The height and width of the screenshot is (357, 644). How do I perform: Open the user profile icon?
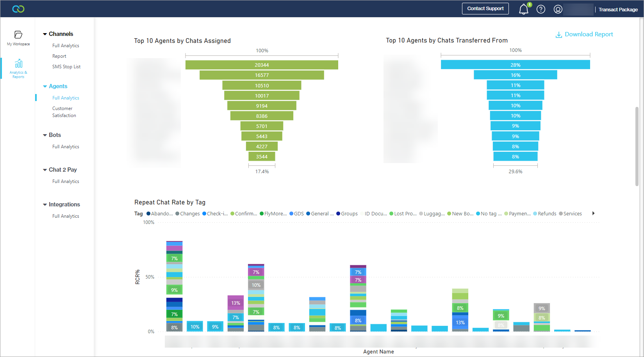coord(558,9)
